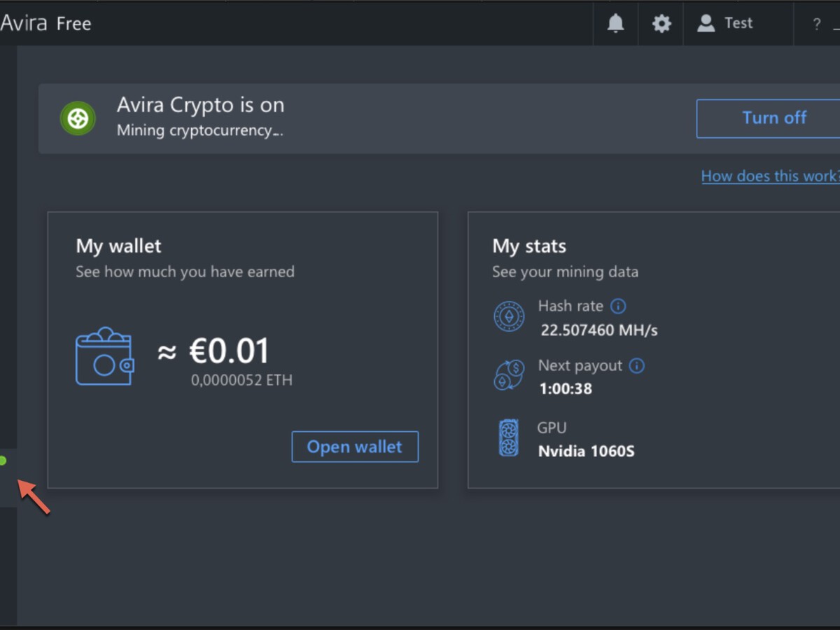Click the green status dot in the sidebar
The height and width of the screenshot is (630, 840).
point(4,461)
